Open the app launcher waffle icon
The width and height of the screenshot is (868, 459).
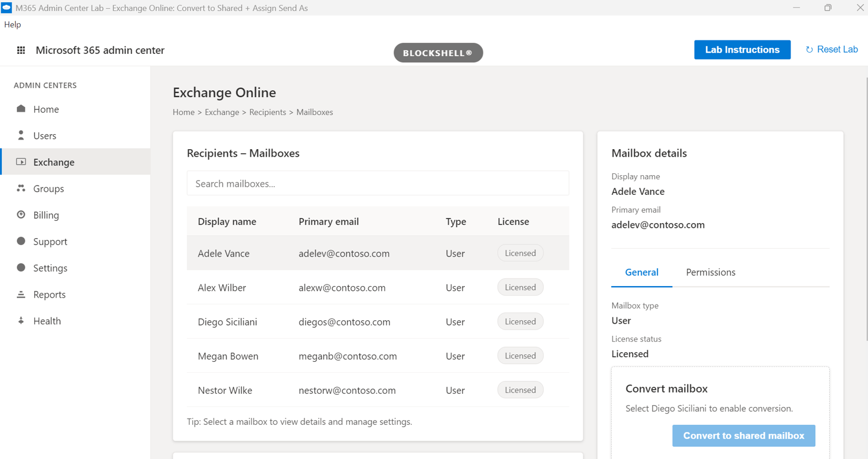pos(21,50)
